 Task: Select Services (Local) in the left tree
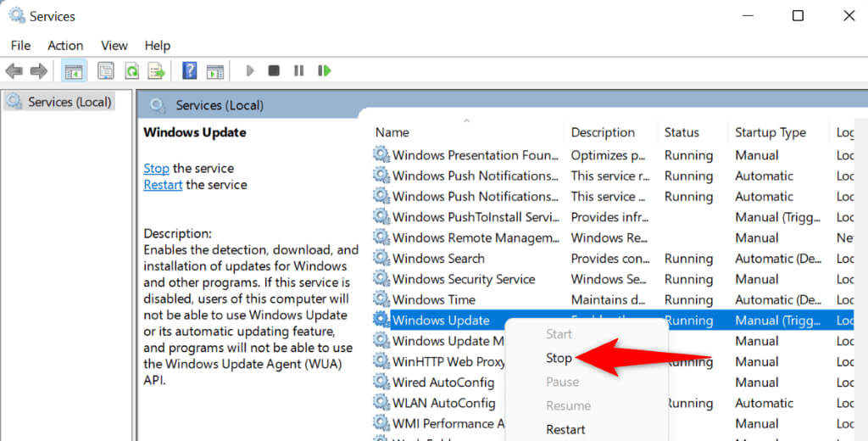pyautogui.click(x=70, y=102)
